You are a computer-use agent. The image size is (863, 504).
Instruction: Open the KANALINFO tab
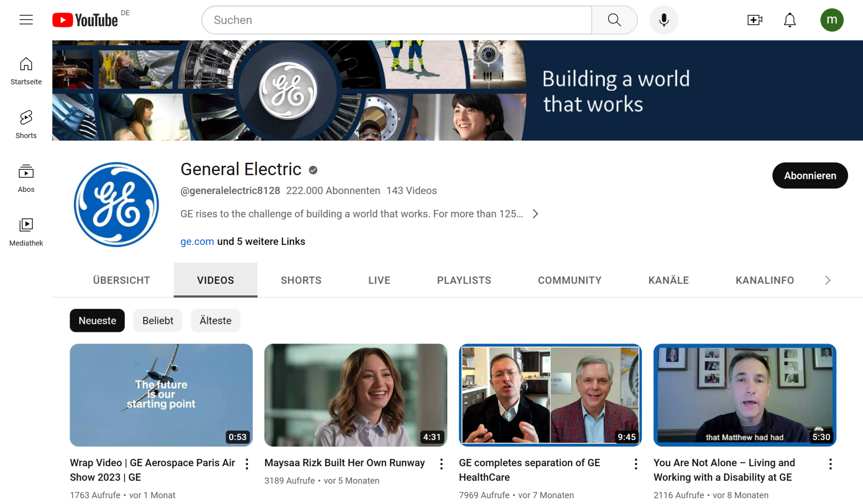tap(764, 280)
